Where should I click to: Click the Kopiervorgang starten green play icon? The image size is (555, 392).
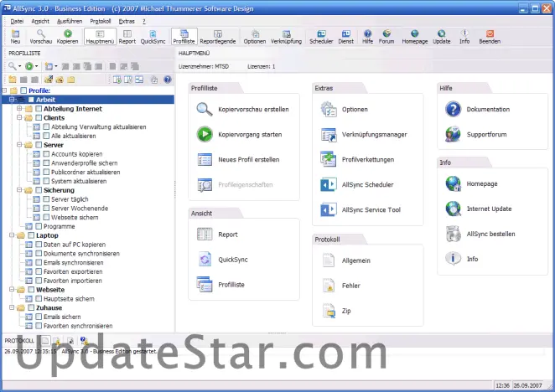point(205,134)
